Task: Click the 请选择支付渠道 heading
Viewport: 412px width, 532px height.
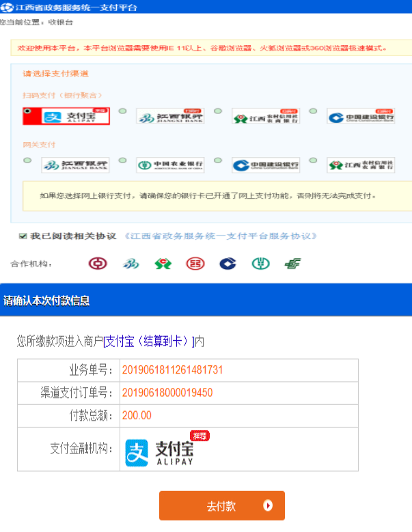Action: [55, 74]
